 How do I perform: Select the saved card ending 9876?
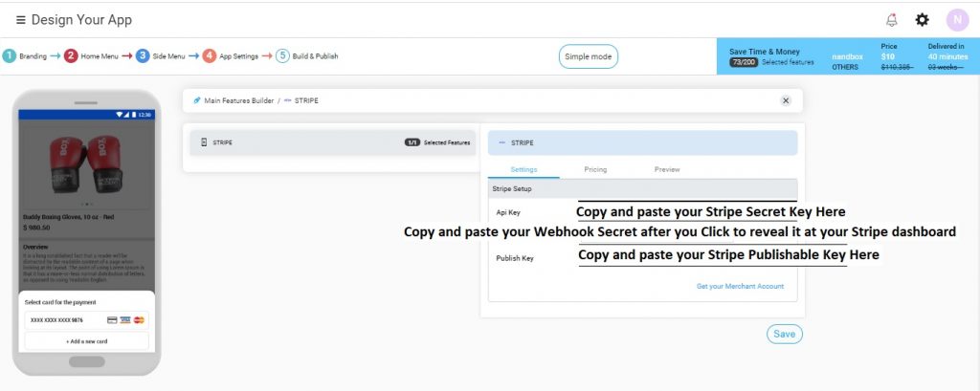[87, 320]
